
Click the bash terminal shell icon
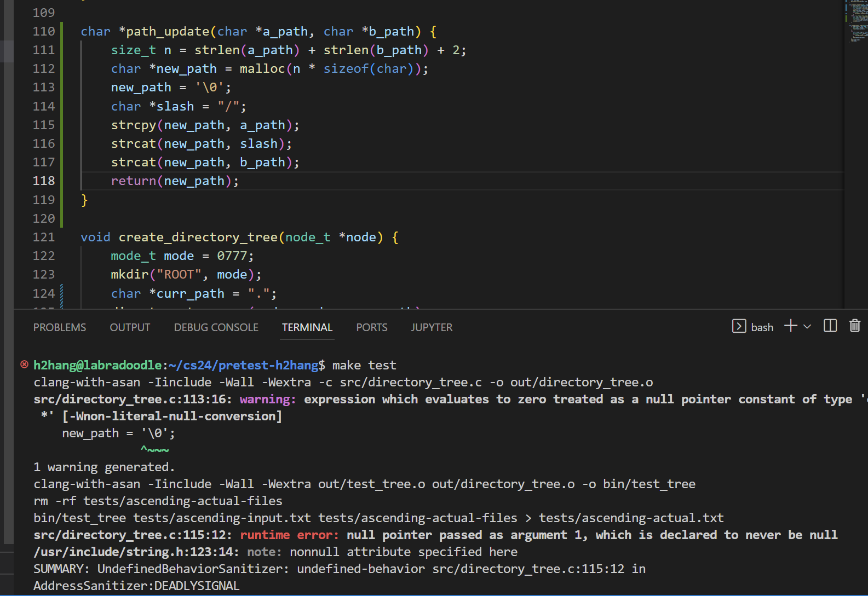point(739,326)
